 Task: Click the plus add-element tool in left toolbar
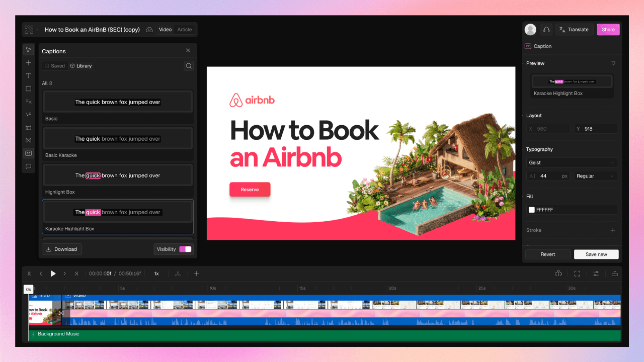29,63
